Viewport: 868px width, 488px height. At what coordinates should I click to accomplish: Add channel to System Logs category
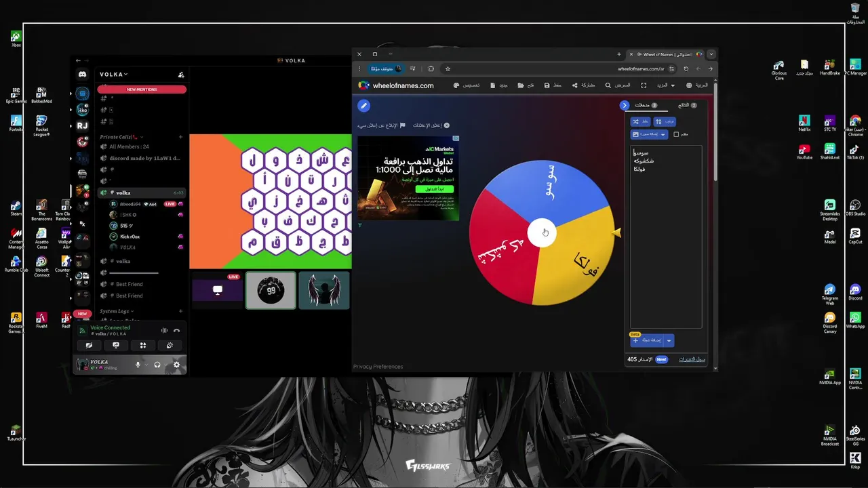pos(181,311)
